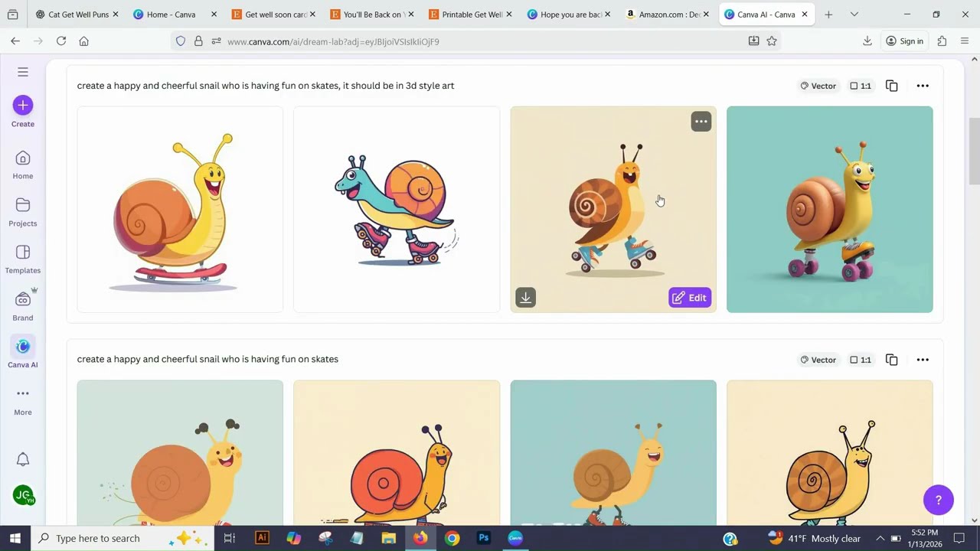The width and height of the screenshot is (980, 551).
Task: Expand the list all tabs dropdown
Action: point(854,15)
